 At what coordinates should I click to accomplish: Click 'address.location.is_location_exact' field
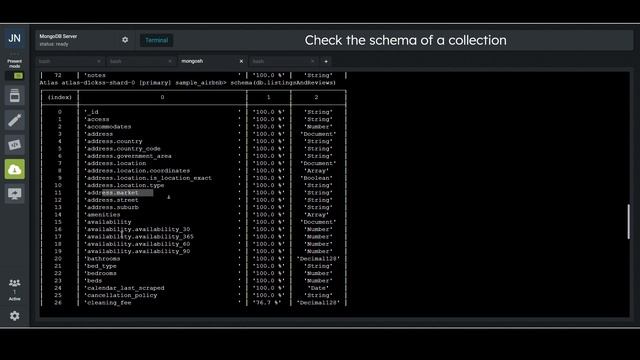tap(148, 178)
